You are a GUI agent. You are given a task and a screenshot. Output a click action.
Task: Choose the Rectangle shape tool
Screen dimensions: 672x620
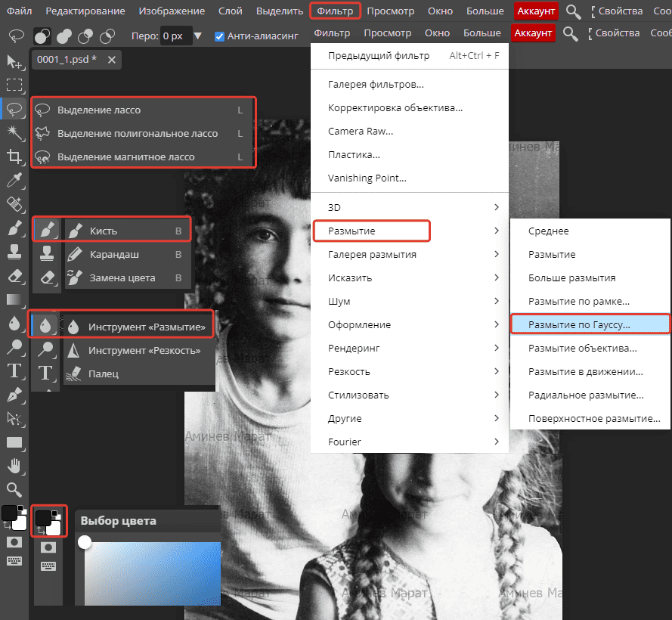click(x=14, y=442)
